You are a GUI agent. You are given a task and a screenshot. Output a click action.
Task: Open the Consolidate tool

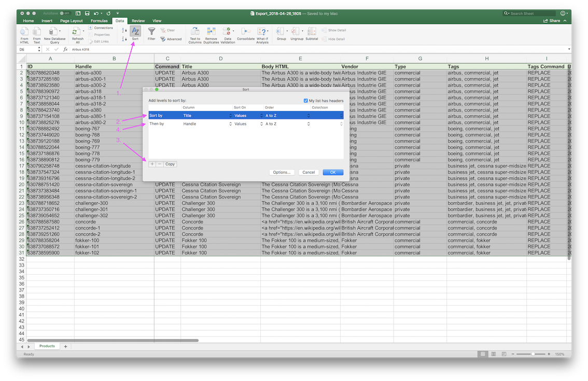246,35
